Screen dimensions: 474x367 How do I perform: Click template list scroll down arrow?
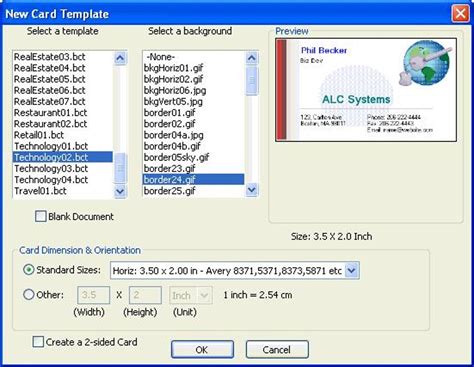coord(120,191)
